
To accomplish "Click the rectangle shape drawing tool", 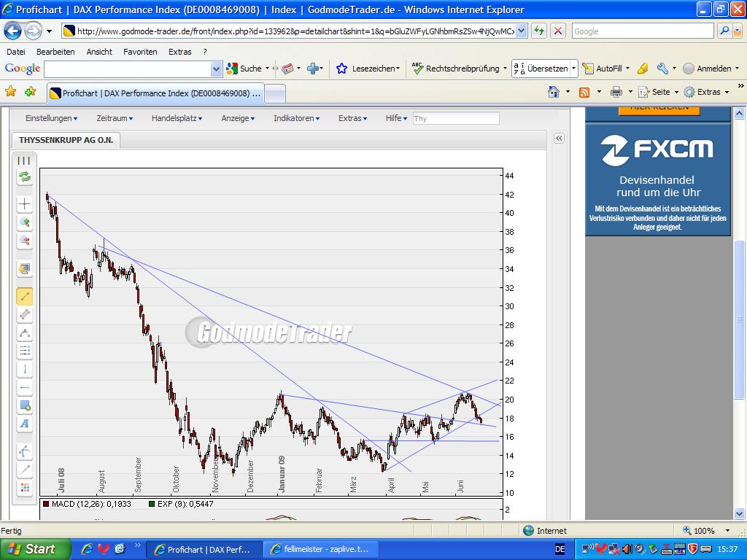I will [25, 405].
